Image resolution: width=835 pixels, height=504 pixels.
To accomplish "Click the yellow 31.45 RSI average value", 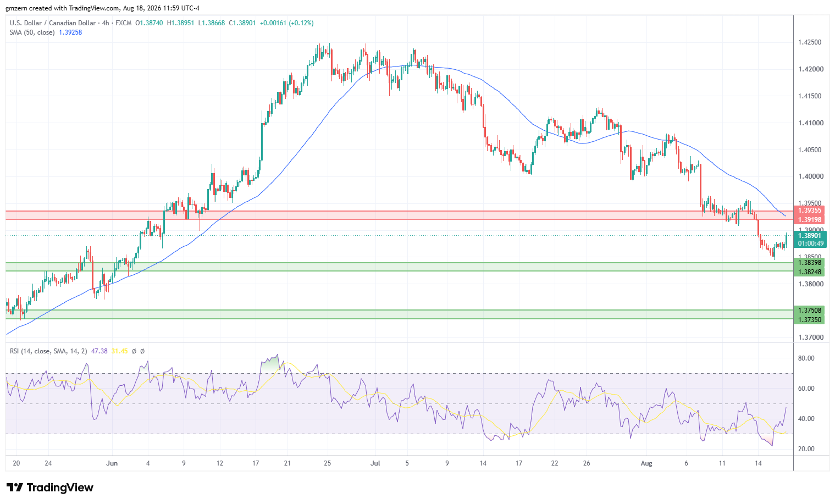I will (119, 351).
